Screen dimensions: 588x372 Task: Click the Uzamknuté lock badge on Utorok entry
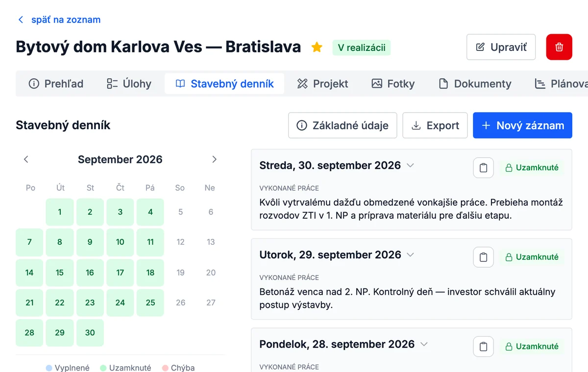[x=532, y=257]
